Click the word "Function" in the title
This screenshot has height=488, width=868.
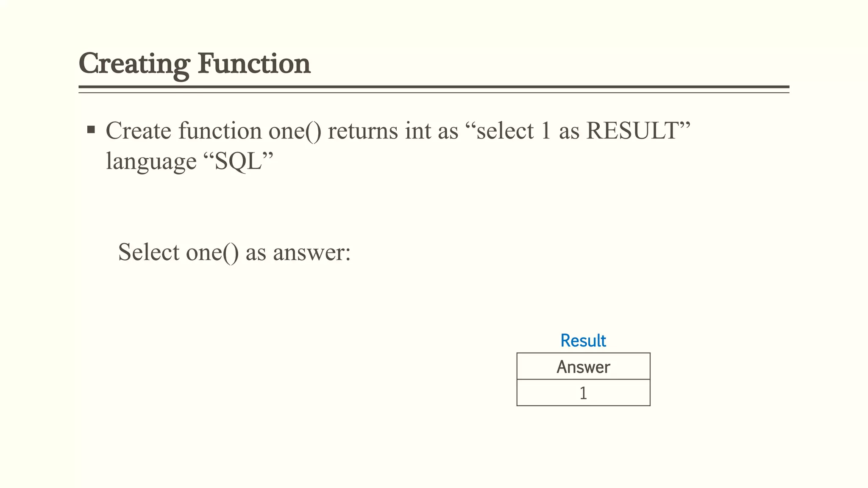tap(254, 64)
